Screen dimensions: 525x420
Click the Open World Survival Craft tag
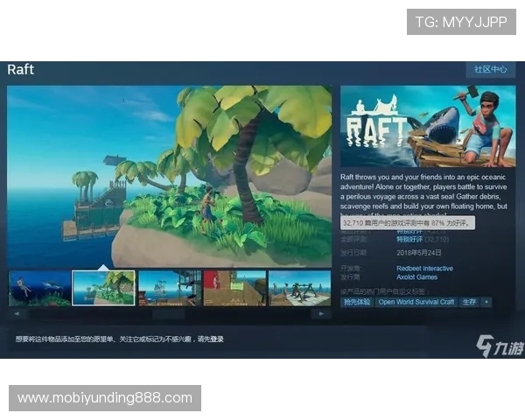pos(416,302)
